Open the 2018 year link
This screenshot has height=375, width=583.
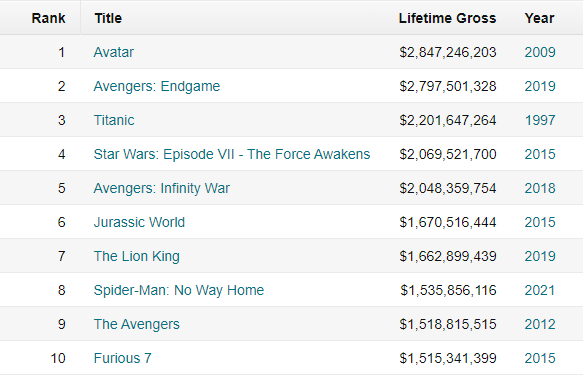coord(540,188)
